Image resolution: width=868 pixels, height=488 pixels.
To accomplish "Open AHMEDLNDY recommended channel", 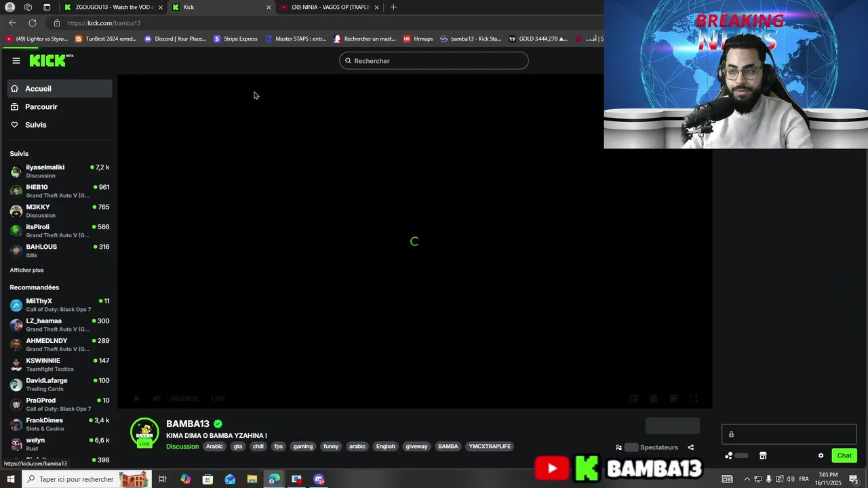I will pyautogui.click(x=60, y=344).
